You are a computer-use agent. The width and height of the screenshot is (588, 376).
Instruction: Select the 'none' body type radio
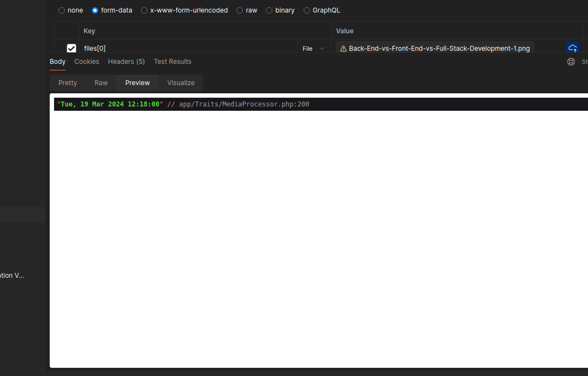[x=62, y=10]
